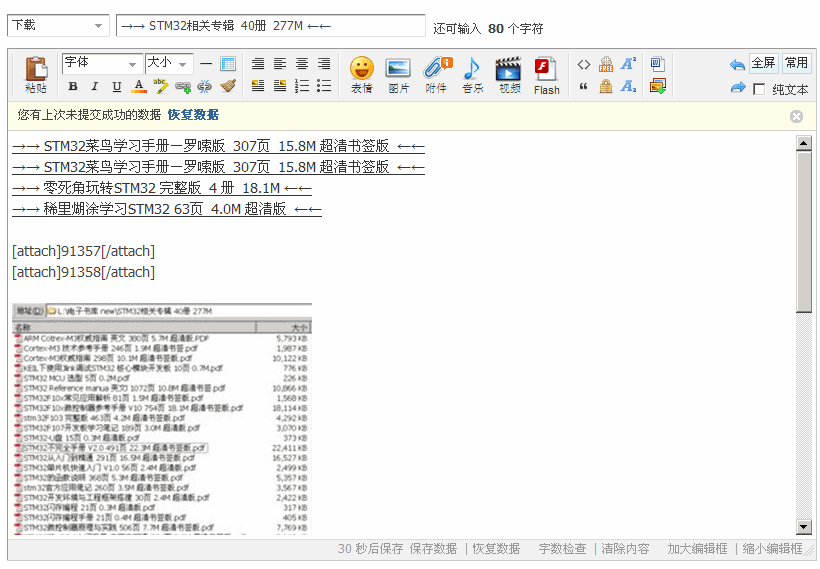This screenshot has width=820, height=569.
Task: Align text right
Action: [x=324, y=64]
